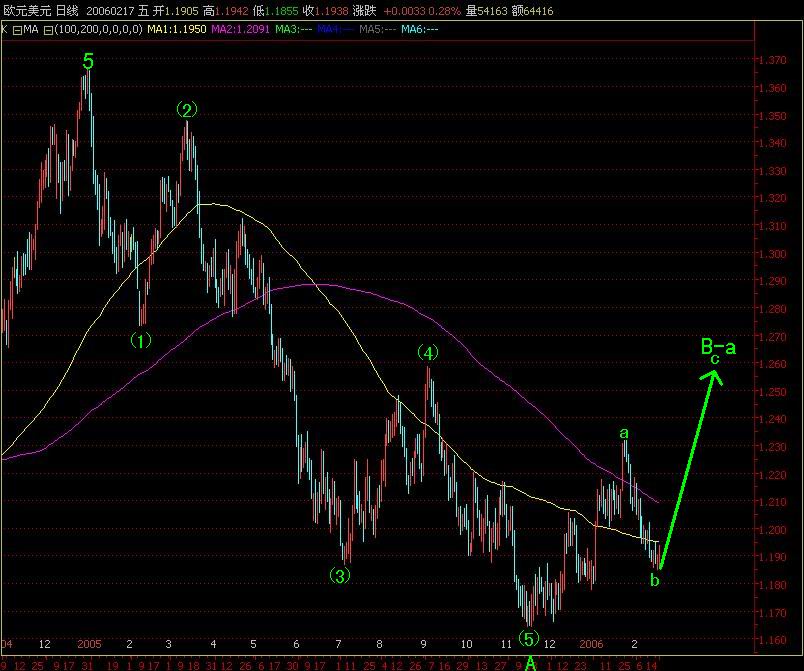Click the 1.370 price axis label
The height and width of the screenshot is (671, 804).
(772, 60)
